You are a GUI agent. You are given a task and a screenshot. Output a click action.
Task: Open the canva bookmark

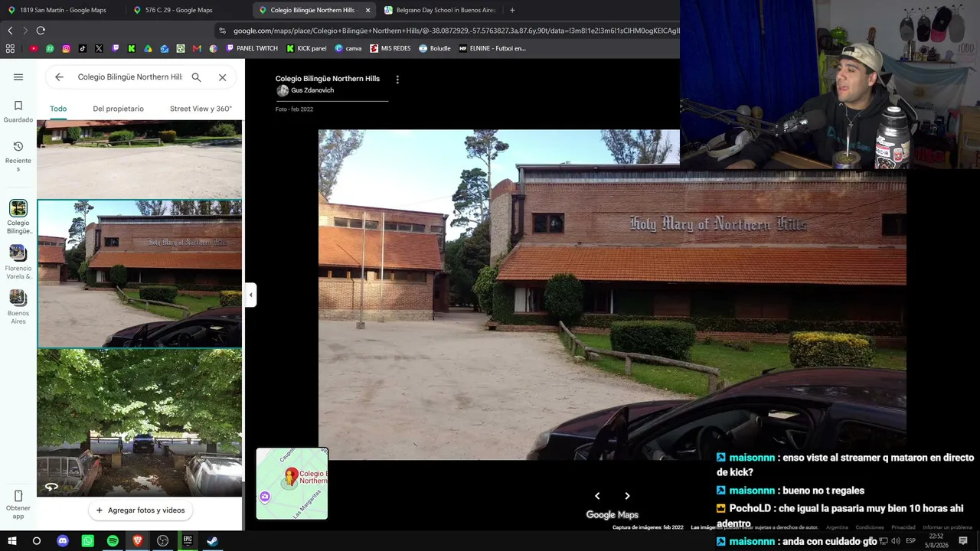tap(348, 48)
